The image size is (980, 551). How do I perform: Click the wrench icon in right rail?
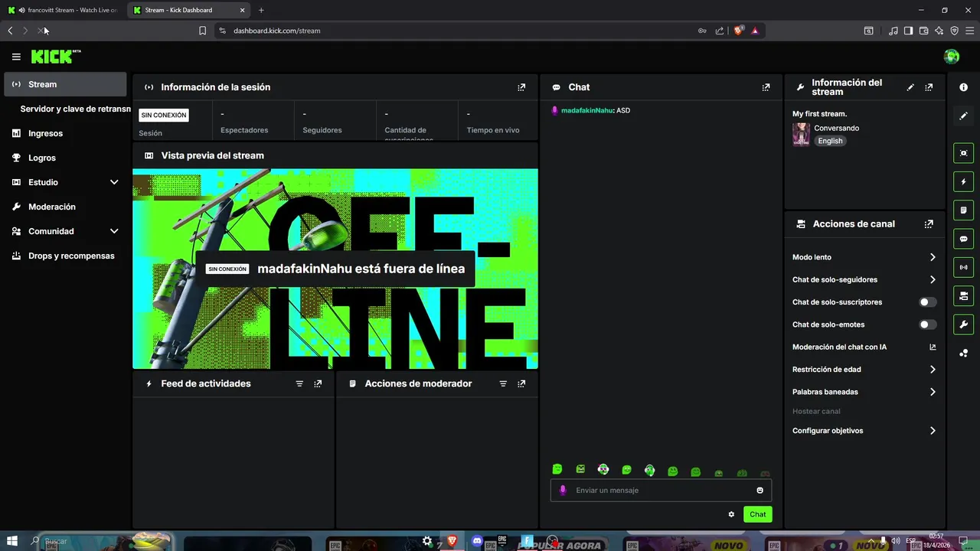pos(963,324)
